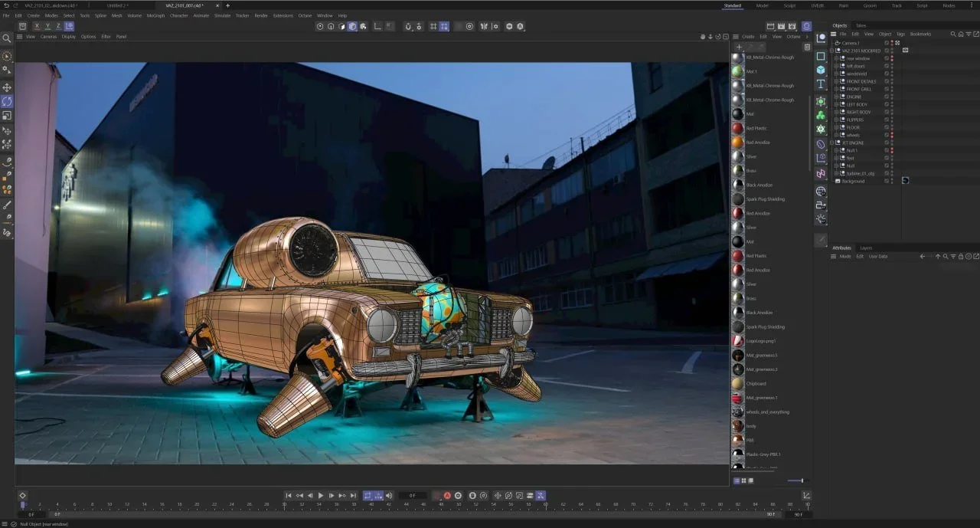Click the Text spline T icon

click(821, 84)
